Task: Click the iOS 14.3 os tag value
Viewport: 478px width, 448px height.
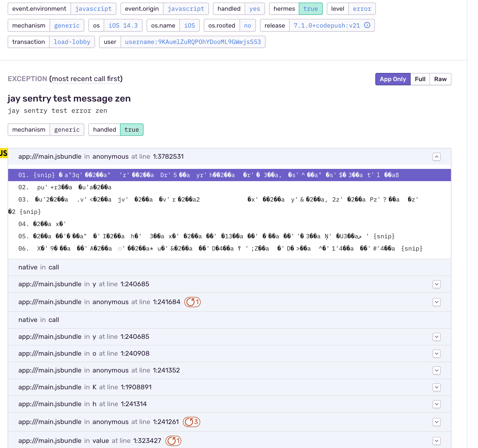Action: [123, 25]
